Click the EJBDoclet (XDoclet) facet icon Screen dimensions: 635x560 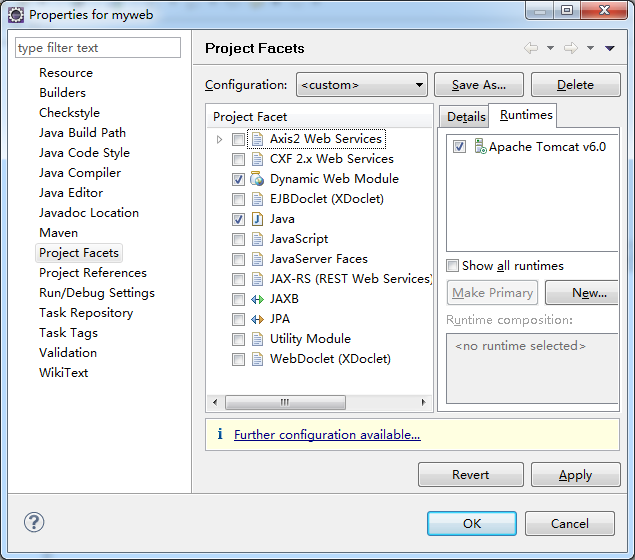click(257, 199)
